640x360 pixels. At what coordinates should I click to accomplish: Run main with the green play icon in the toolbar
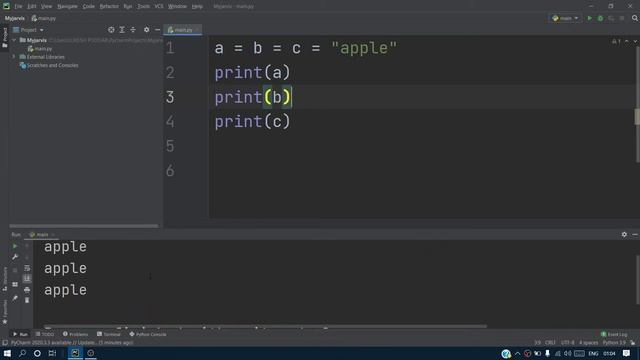[589, 18]
